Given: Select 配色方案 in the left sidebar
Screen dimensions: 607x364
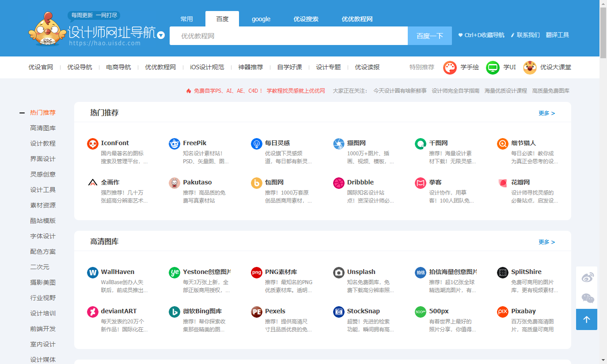Looking at the screenshot, I should (x=43, y=251).
